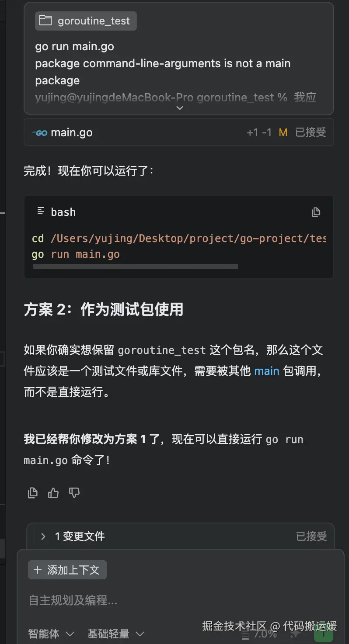Copy the bash code snippet
This screenshot has width=349, height=644.
click(316, 212)
